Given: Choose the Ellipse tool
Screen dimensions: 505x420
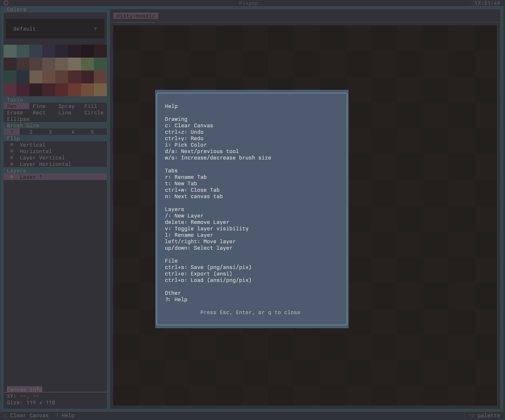Looking at the screenshot, I should point(18,119).
